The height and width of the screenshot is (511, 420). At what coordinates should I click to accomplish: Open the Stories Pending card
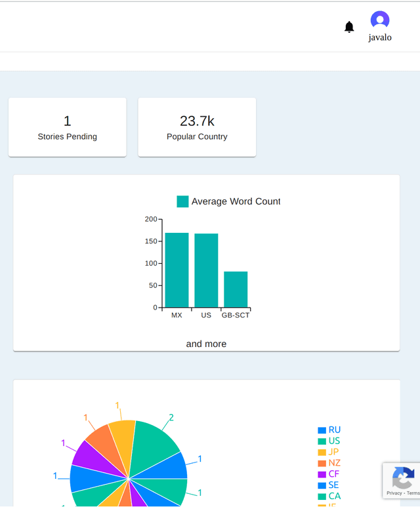[67, 127]
